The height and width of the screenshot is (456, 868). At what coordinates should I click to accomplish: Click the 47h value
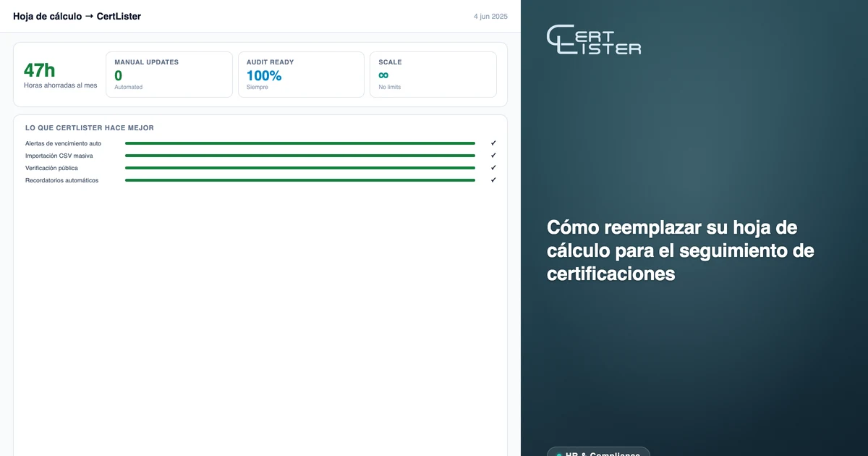tap(39, 70)
